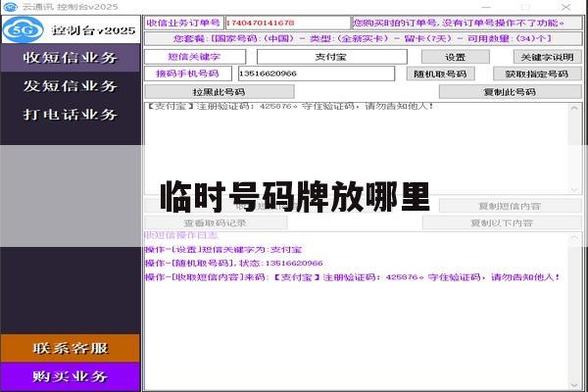Click the SMS box scroll up arrow
588x392 pixels.
[x=574, y=108]
